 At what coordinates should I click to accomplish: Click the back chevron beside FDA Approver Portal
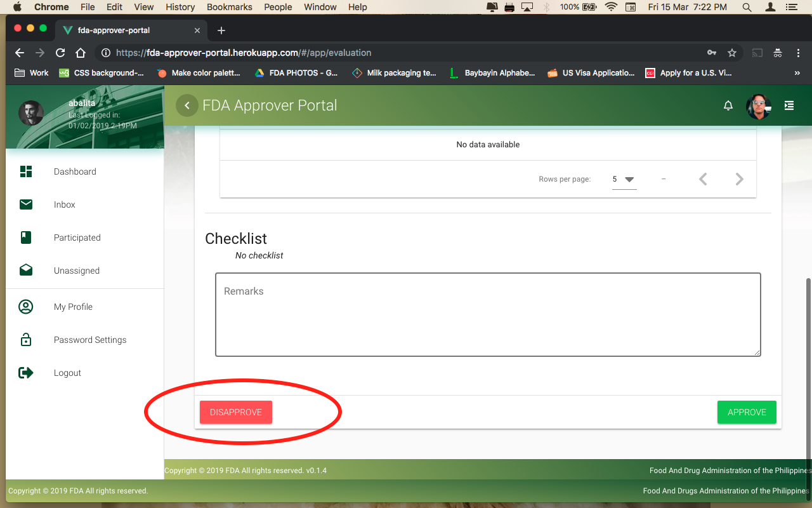coord(187,105)
